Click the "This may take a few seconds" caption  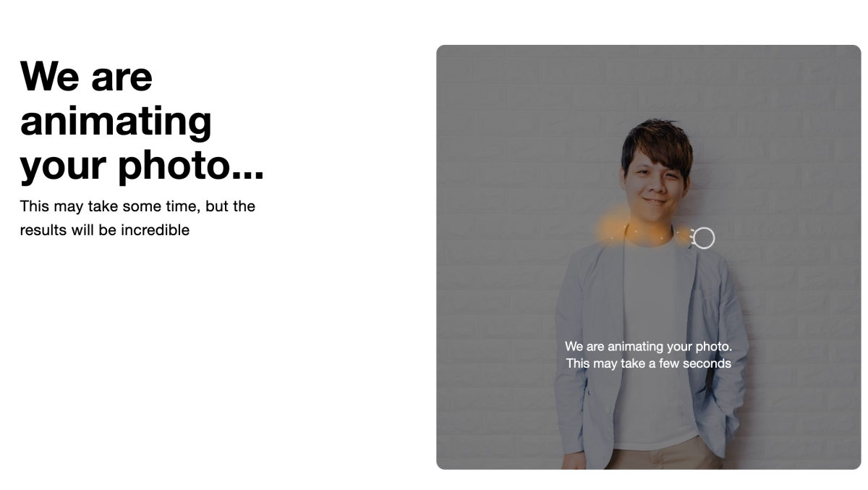point(648,363)
